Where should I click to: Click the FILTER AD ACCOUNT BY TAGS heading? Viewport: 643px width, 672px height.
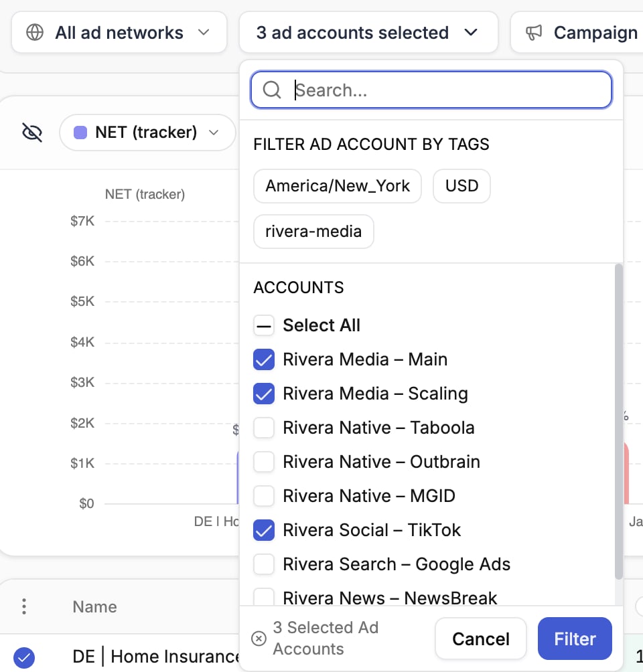tap(372, 145)
